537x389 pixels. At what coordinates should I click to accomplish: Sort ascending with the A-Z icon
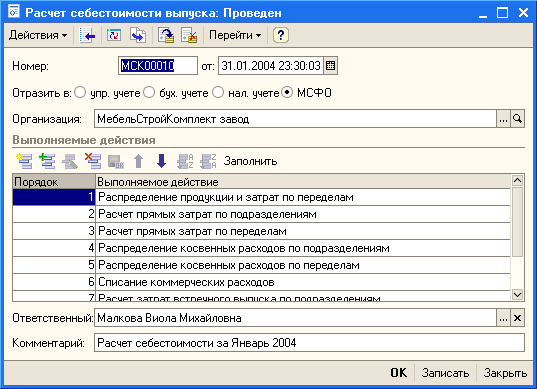click(185, 161)
